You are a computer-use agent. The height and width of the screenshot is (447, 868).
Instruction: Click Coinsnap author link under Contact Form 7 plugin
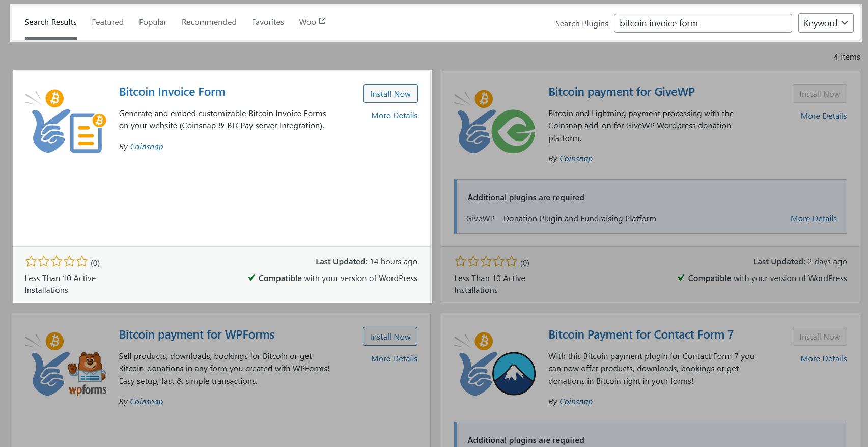coord(576,402)
